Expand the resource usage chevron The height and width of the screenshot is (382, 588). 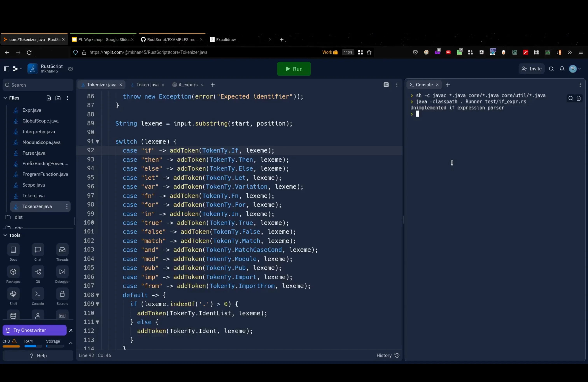(x=71, y=343)
